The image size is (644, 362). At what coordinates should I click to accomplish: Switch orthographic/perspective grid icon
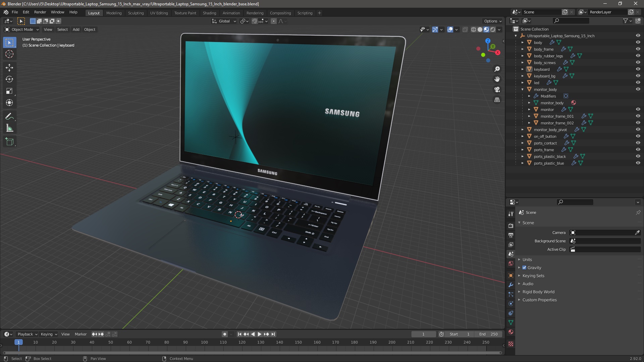pyautogui.click(x=497, y=100)
